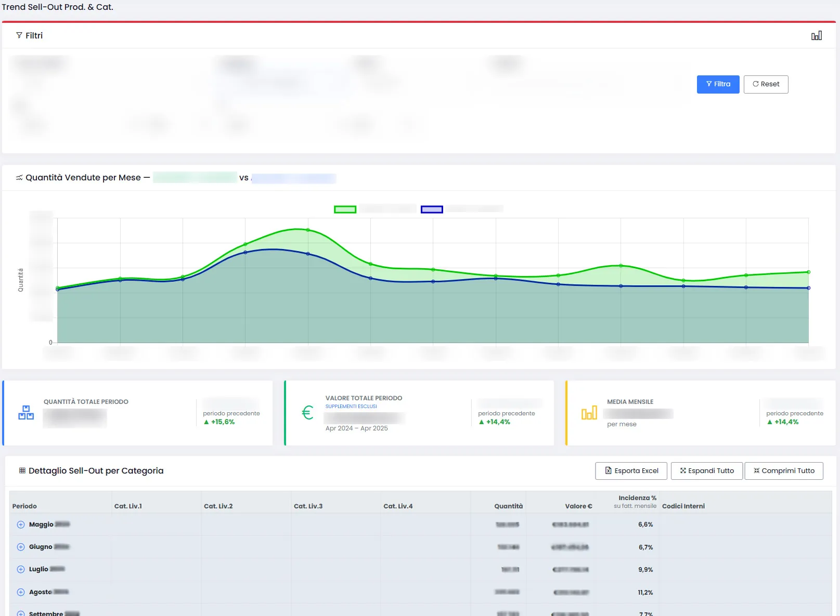Click the Dettaglio Sell-Out per Categoria heading

pyautogui.click(x=96, y=470)
